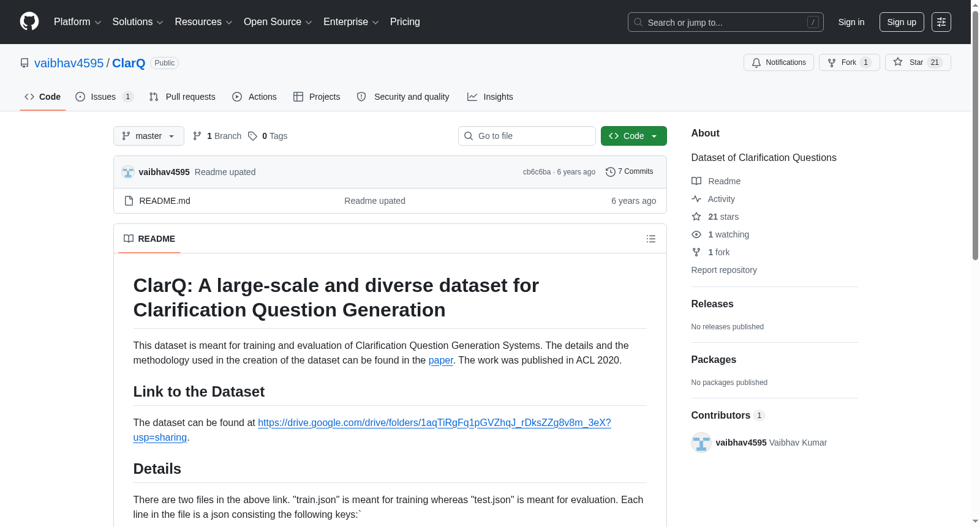Open the green Code dropdown button
980x527 pixels.
click(633, 136)
